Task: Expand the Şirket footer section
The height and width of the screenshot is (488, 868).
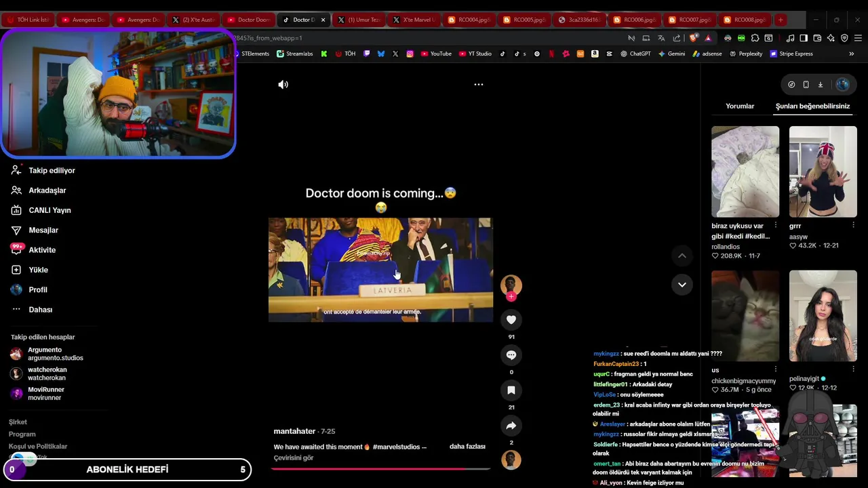Action: click(18, 422)
